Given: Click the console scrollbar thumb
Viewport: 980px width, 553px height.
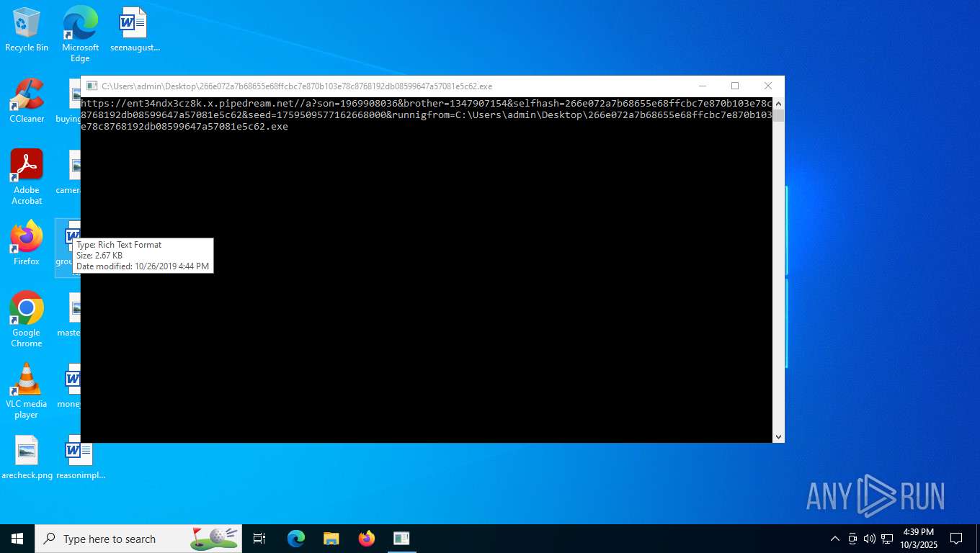Looking at the screenshot, I should tap(778, 116).
